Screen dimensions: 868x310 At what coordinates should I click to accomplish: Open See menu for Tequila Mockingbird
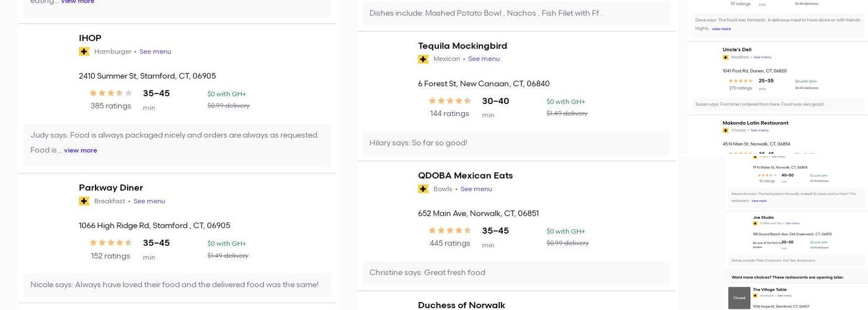484,59
